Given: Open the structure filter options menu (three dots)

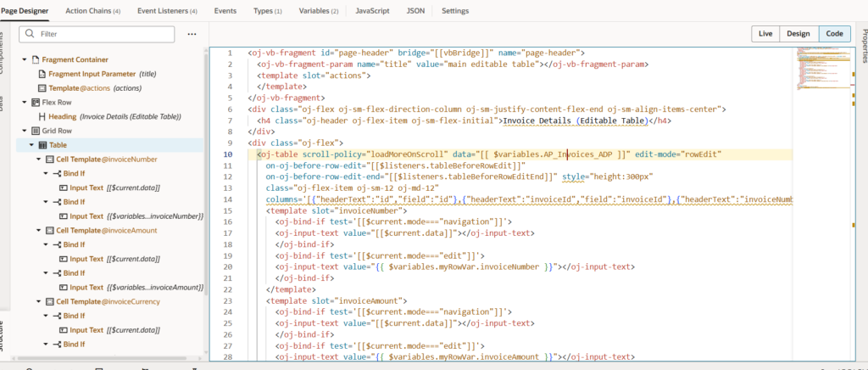Looking at the screenshot, I should pos(192,34).
